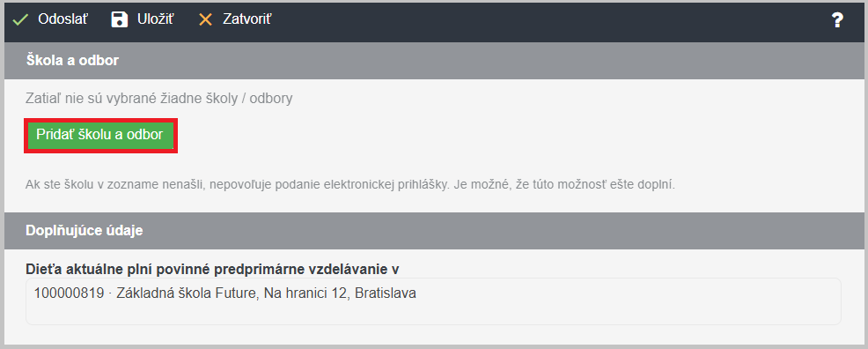The image size is (868, 349).
Task: Choose the Uložiť label in toolbar
Action: click(x=156, y=20)
